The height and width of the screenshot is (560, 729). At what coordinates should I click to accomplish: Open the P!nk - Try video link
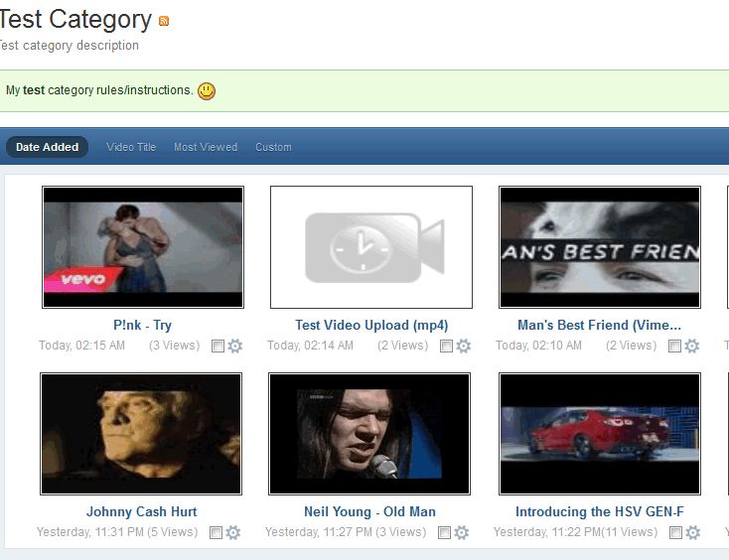tap(142, 325)
